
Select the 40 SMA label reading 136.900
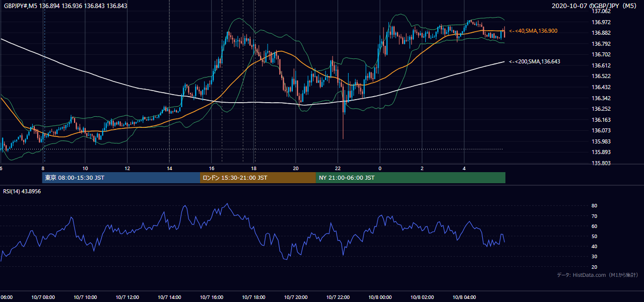click(x=533, y=31)
